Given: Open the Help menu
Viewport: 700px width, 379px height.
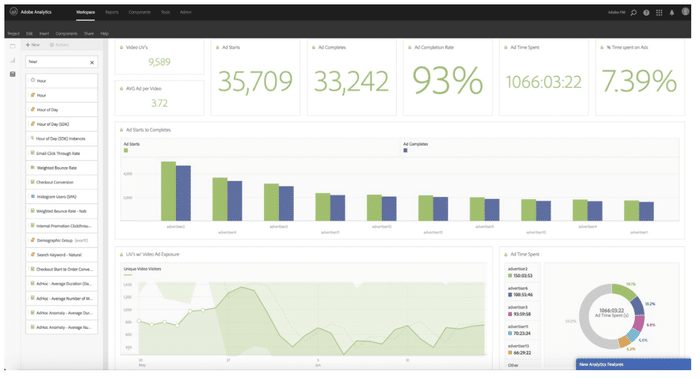Looking at the screenshot, I should [104, 33].
